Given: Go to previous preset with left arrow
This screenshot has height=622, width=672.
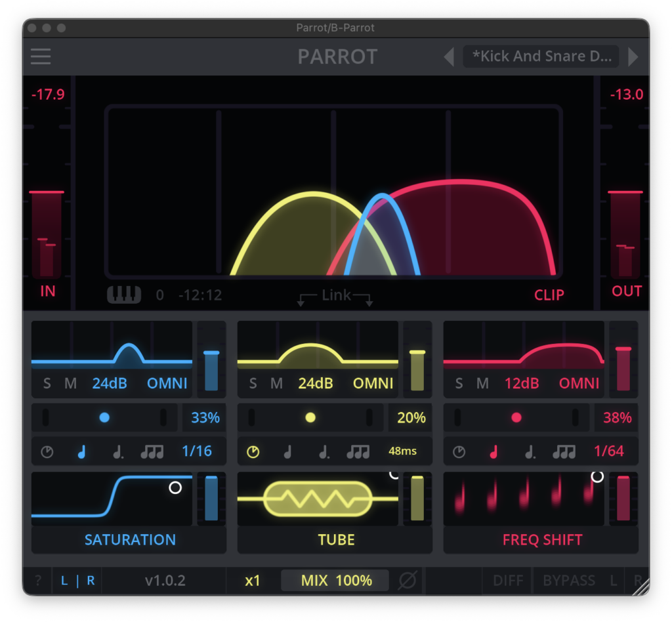Looking at the screenshot, I should pyautogui.click(x=449, y=56).
